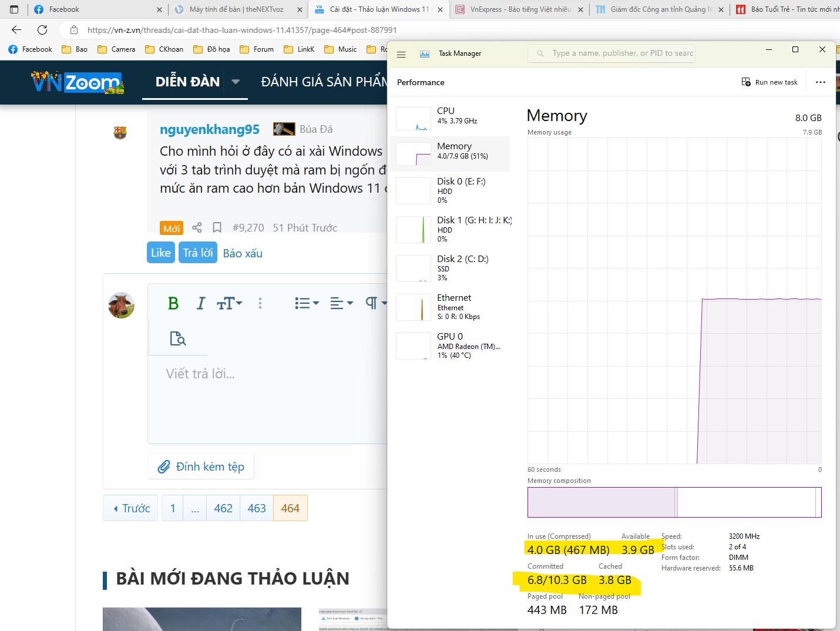The height and width of the screenshot is (631, 840).
Task: Select the GPU 0 AMD Radeon entry
Action: tap(450, 345)
